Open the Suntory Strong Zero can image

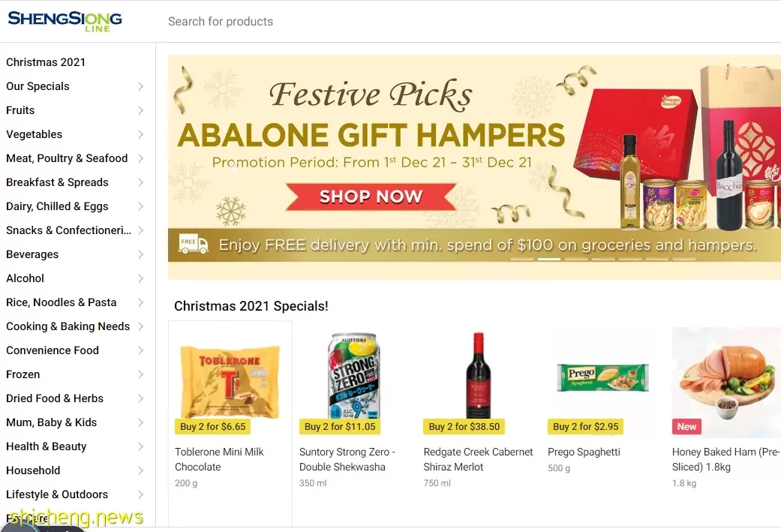click(x=354, y=376)
